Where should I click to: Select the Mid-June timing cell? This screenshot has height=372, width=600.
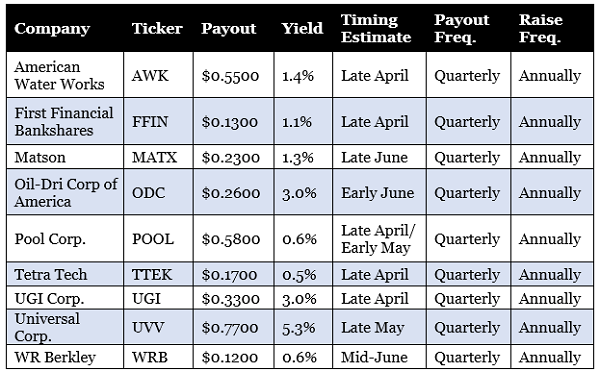click(379, 357)
